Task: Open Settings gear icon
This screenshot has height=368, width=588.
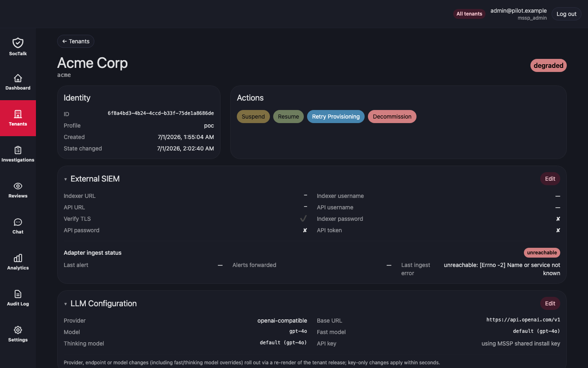Action: 18,330
